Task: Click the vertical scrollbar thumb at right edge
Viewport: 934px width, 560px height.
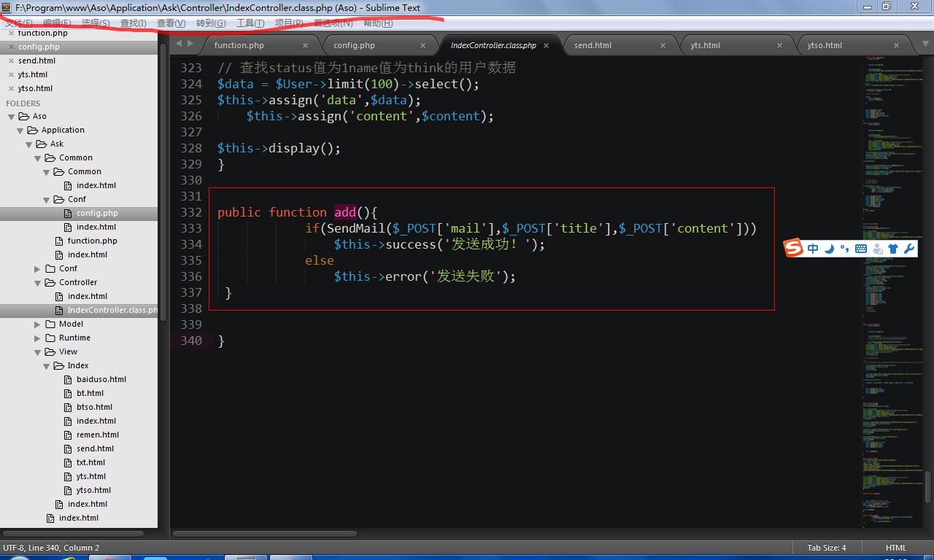Action: (x=928, y=487)
